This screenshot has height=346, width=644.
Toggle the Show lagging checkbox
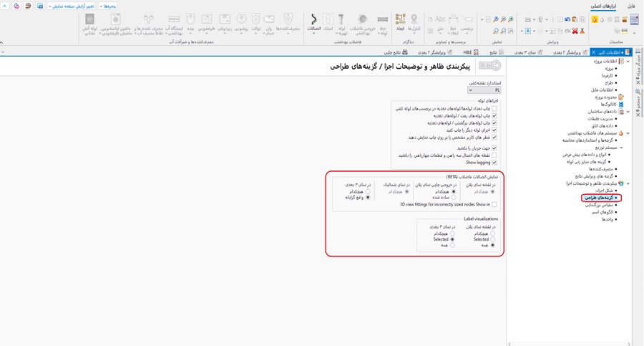[494, 163]
